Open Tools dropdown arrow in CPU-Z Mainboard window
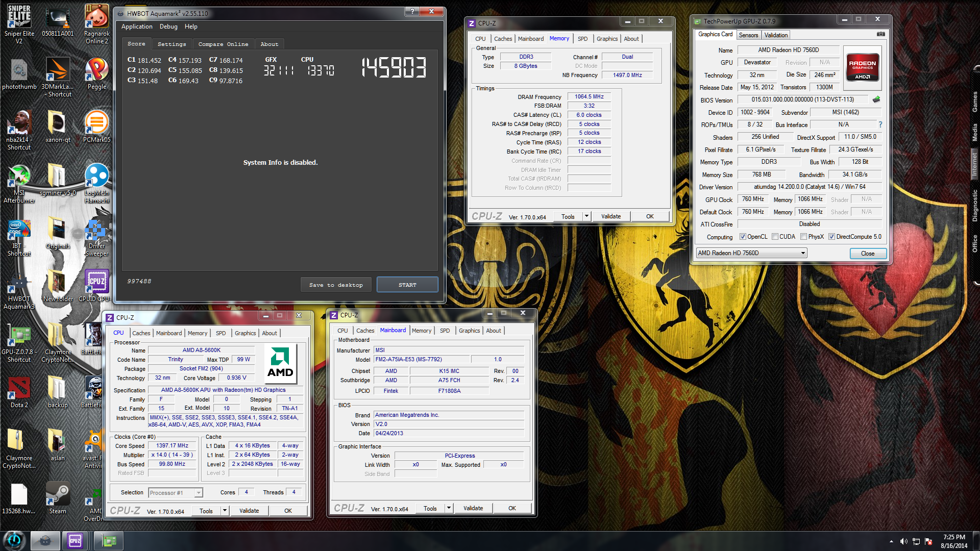Image resolution: width=980 pixels, height=551 pixels. point(449,508)
